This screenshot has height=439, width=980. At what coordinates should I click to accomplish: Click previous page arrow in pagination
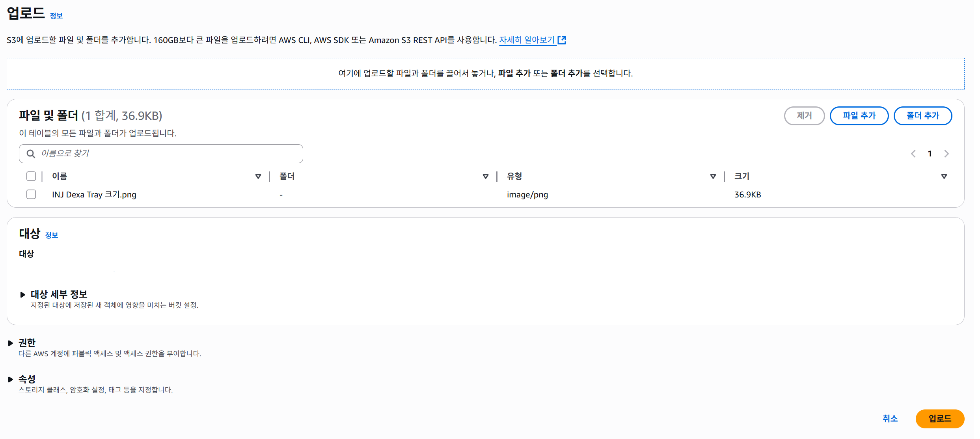coord(913,154)
